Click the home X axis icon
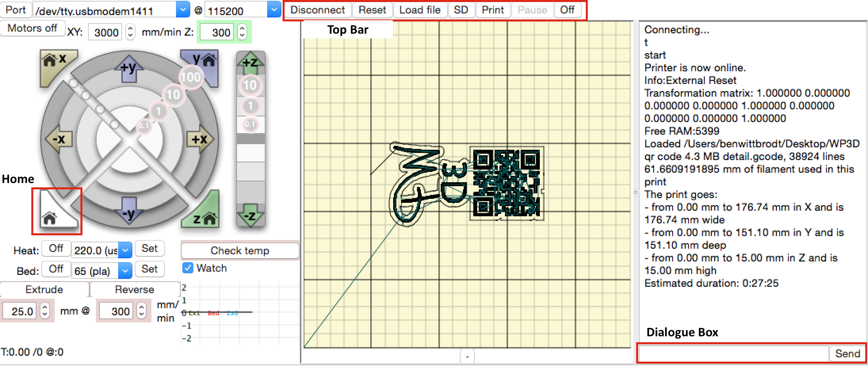This screenshot has height=366, width=868. 54,63
